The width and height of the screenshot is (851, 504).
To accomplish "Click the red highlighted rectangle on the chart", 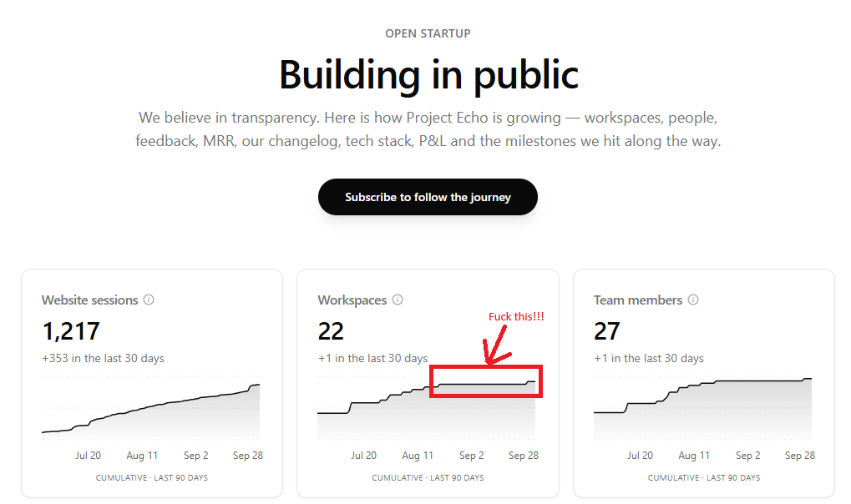I will (x=486, y=381).
